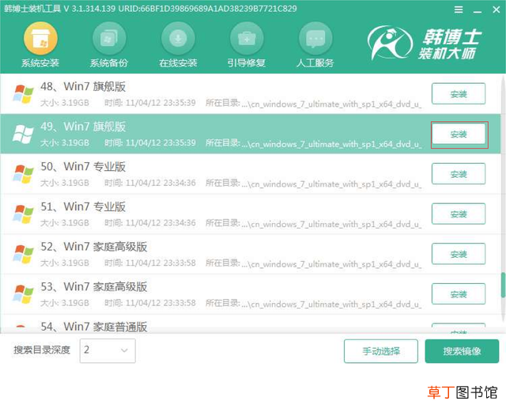
Task: Open the 引导修复 toolbox icon
Action: click(x=247, y=39)
